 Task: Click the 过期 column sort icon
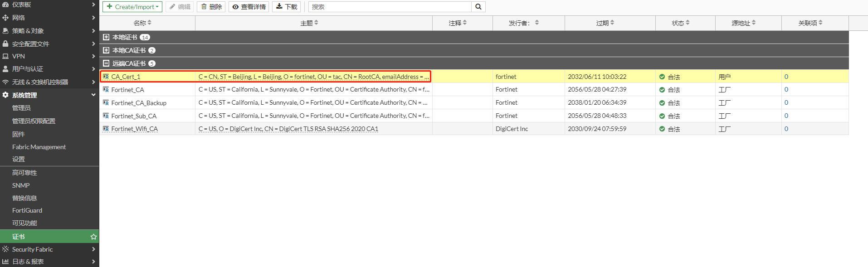612,23
